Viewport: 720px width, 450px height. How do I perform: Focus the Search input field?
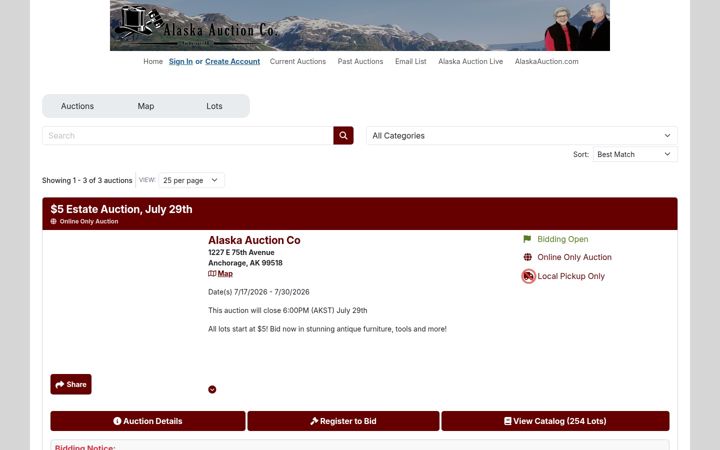click(188, 135)
